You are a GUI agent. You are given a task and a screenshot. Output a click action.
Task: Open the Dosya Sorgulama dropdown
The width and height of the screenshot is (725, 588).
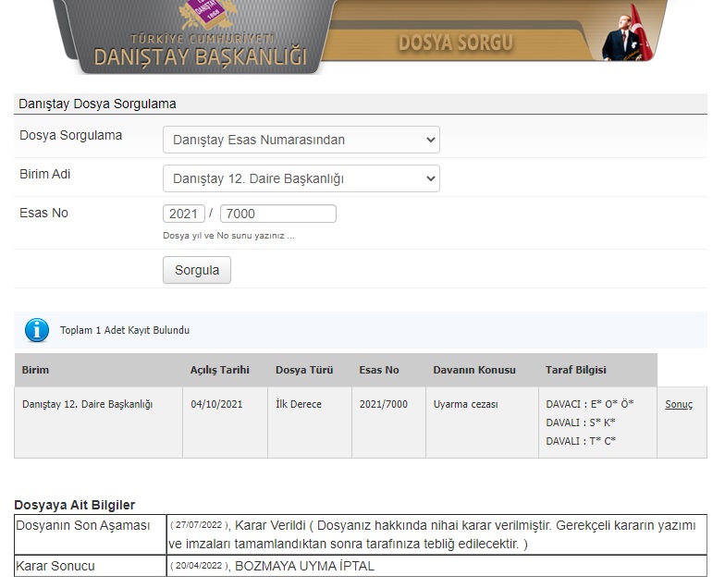(301, 140)
